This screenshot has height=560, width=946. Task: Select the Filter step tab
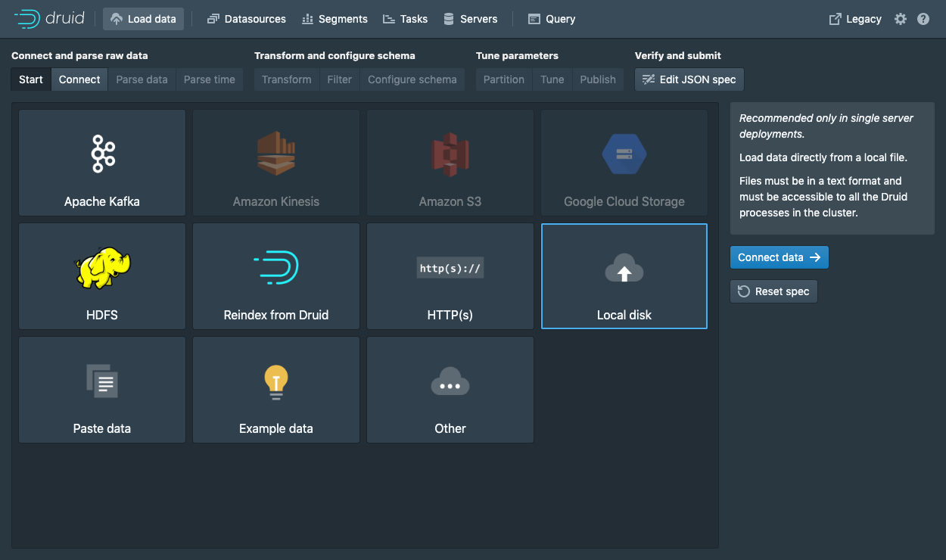pos(340,79)
